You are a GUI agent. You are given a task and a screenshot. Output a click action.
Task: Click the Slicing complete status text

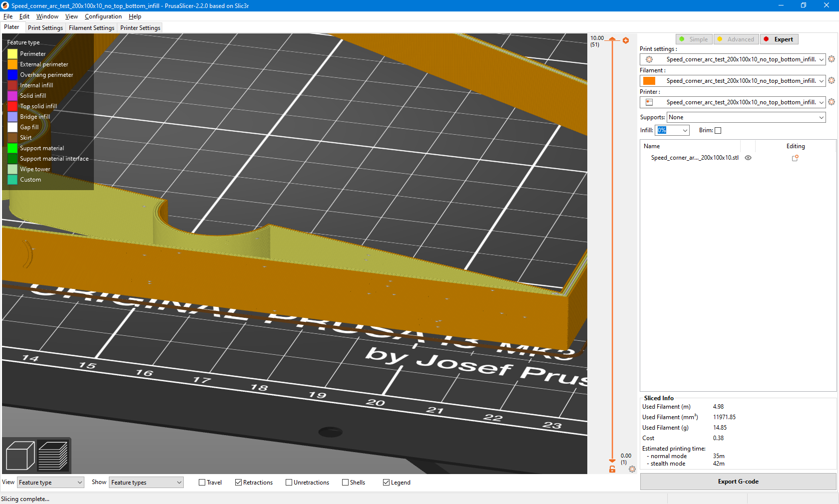click(x=25, y=499)
